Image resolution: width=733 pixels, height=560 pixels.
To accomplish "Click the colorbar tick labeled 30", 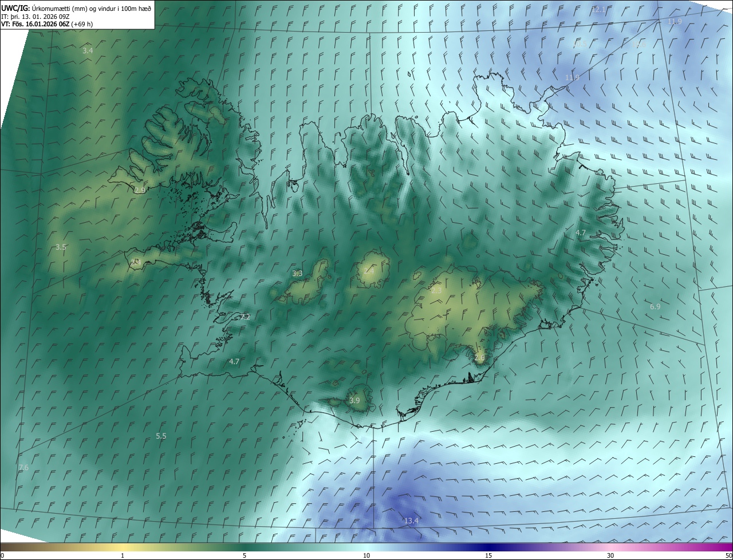I will [x=610, y=555].
